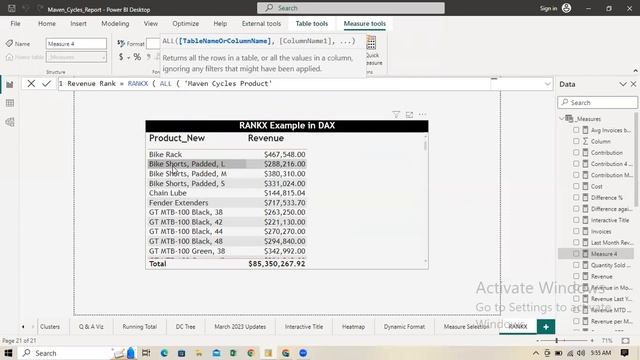Tick the Quantity Sold checkbox
This screenshot has height=360, width=640.
point(576,265)
